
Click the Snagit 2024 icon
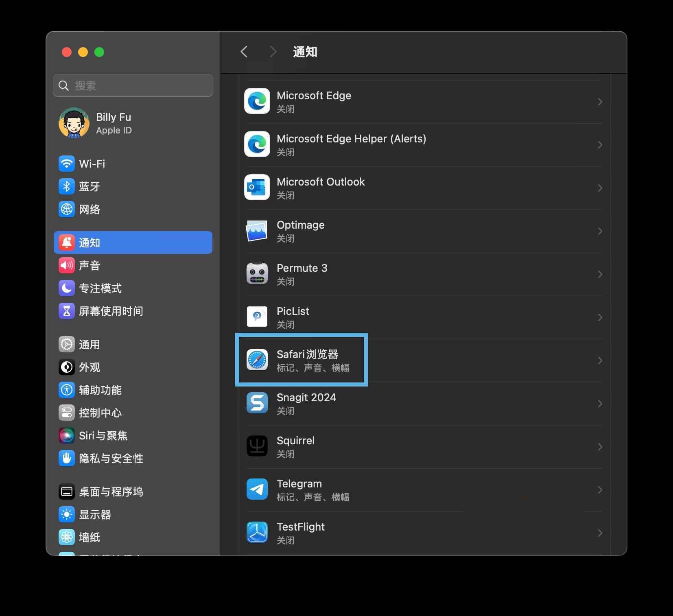point(257,403)
